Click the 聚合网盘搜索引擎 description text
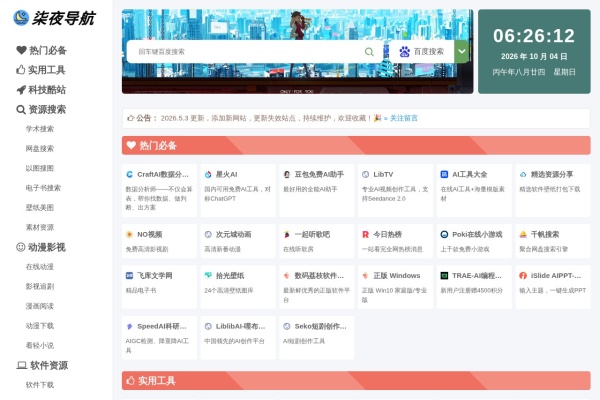The width and height of the screenshot is (600, 400). pos(543,249)
